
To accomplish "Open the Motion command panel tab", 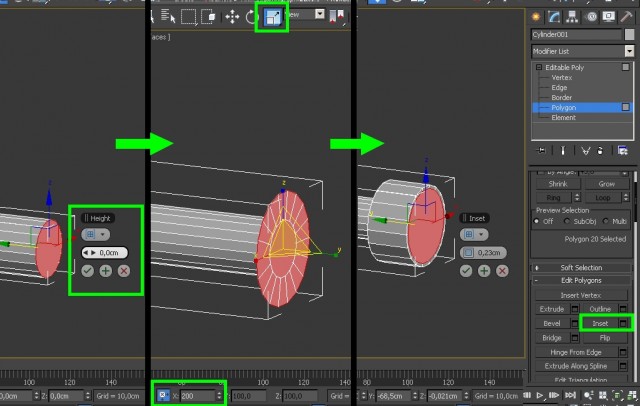I will click(591, 17).
